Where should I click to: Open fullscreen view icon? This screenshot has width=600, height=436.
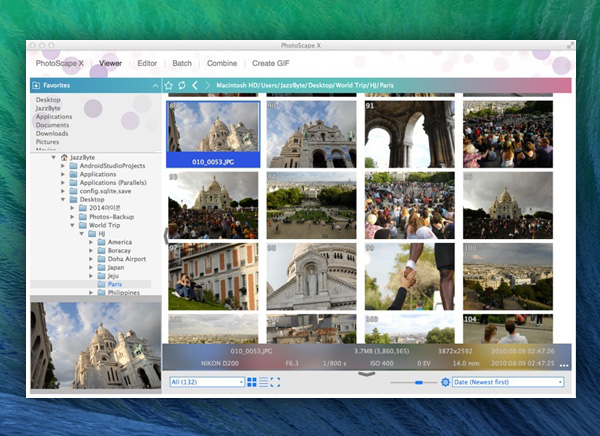pyautogui.click(x=276, y=382)
